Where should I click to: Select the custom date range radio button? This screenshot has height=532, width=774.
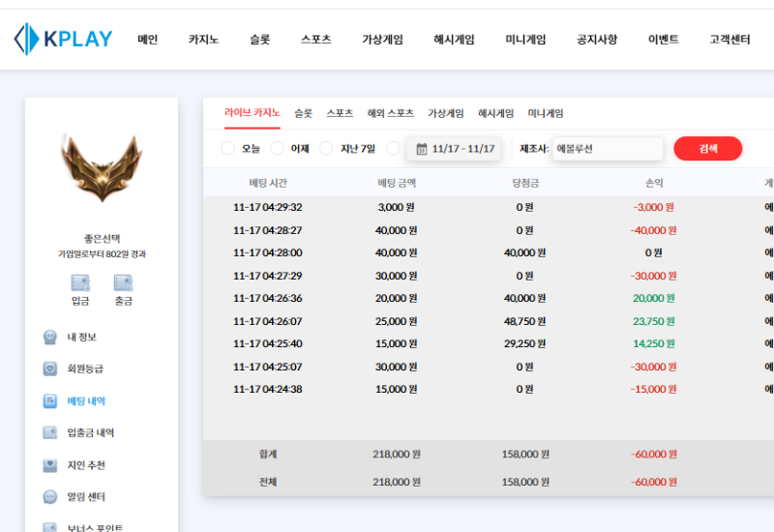click(393, 148)
